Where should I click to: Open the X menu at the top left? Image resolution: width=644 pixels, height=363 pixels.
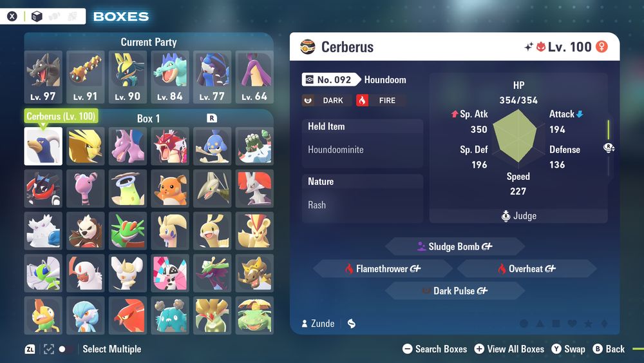coord(12,17)
